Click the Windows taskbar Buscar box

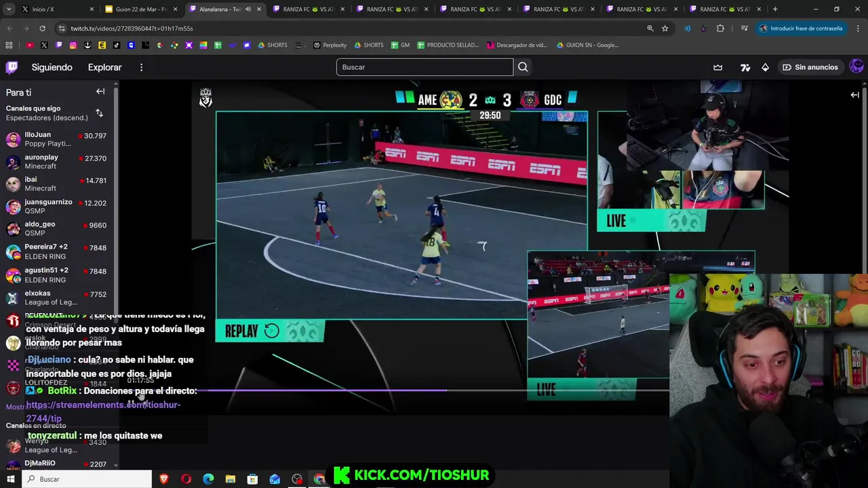click(87, 479)
